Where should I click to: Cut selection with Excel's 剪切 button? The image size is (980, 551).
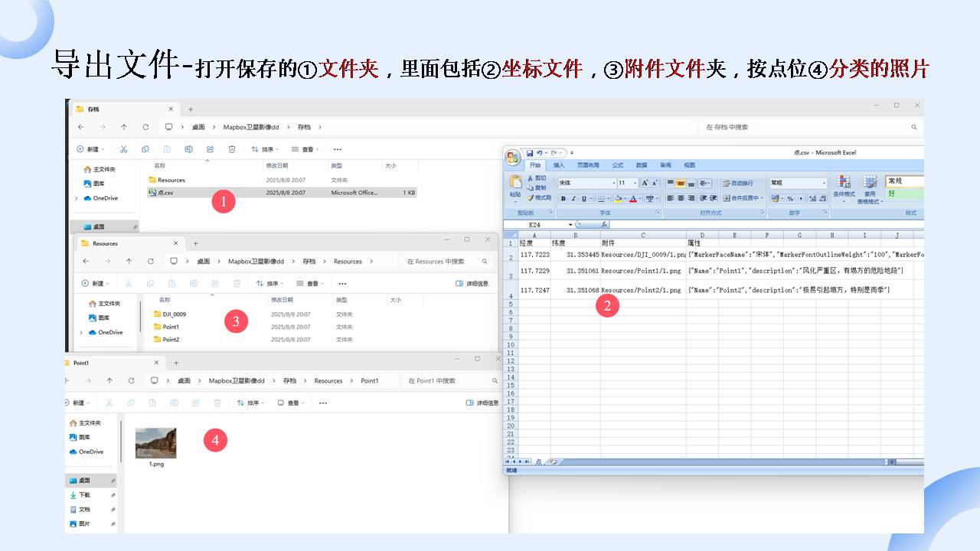[536, 178]
